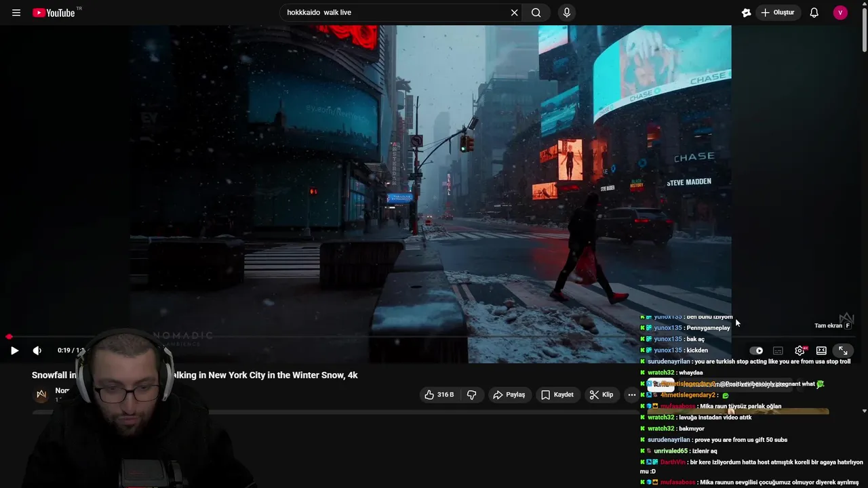Screen dimensions: 868x488
Task: Open player settings gear
Action: (x=800, y=350)
